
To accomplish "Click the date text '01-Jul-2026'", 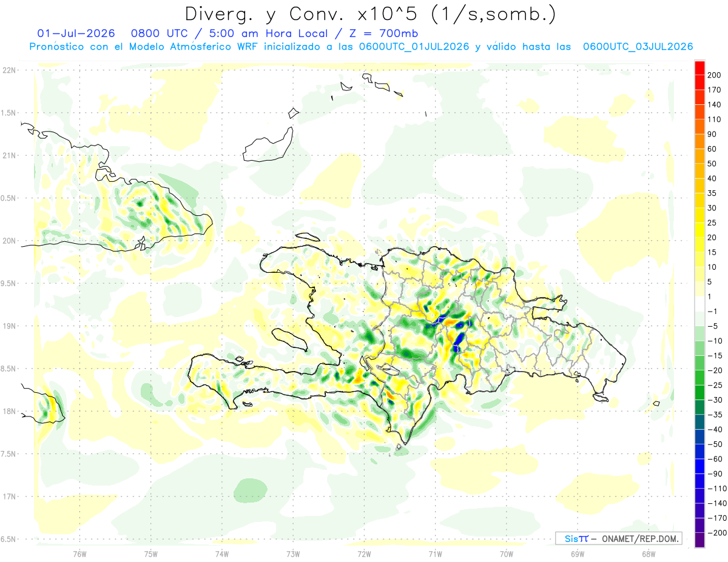I will point(76,33).
